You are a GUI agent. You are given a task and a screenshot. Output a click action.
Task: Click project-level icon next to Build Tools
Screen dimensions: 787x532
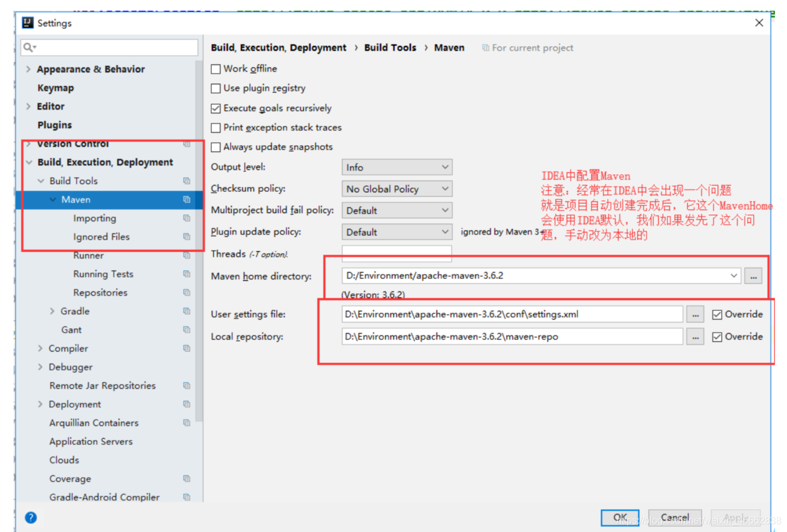(x=186, y=181)
